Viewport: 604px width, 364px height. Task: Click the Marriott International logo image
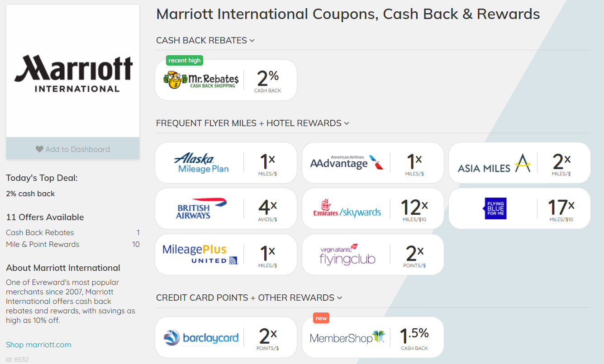(73, 71)
